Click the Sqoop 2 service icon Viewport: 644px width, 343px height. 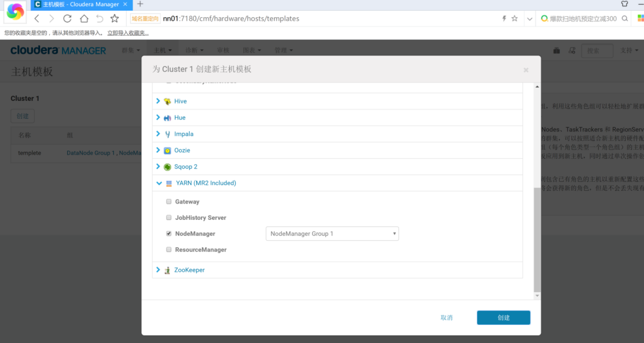coord(168,167)
